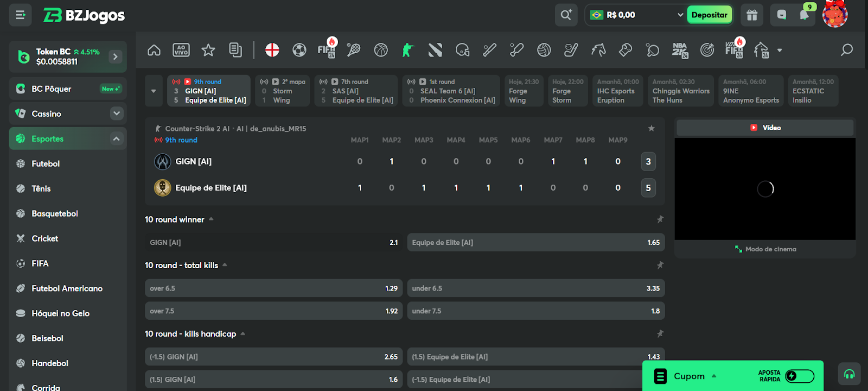Expand the Cassino sidebar section

[117, 113]
